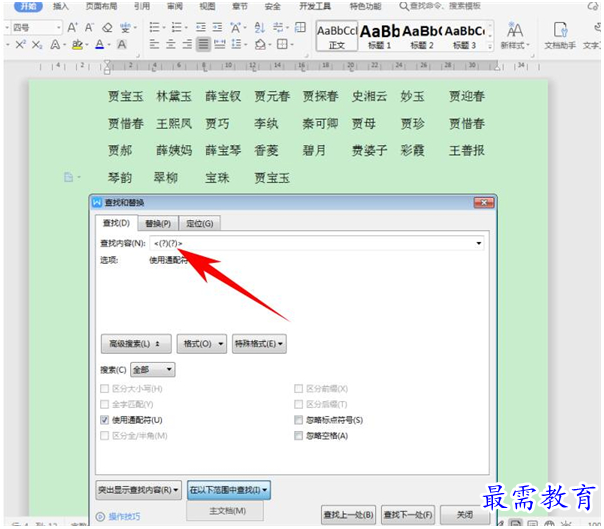Toggle 区分前缀(X) checkbox
Image resolution: width=604 pixels, height=529 pixels.
[298, 388]
